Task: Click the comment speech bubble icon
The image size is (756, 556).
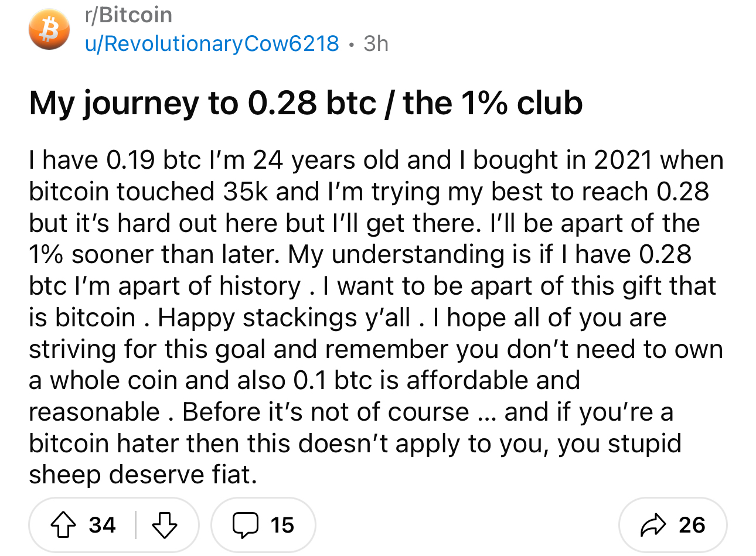Action: [244, 525]
